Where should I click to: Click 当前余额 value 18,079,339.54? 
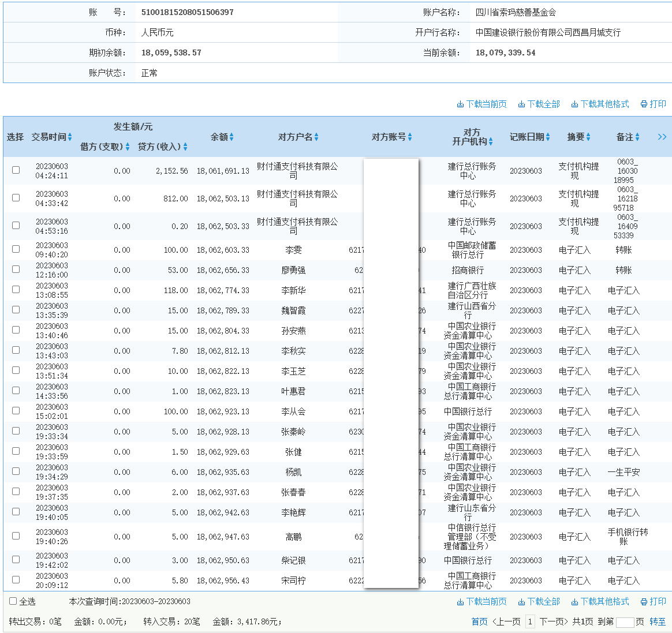[x=506, y=53]
